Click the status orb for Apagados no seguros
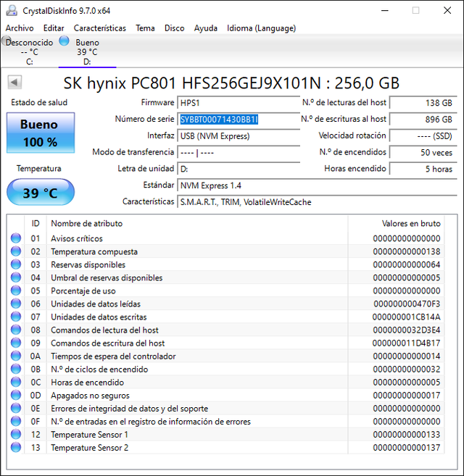 (x=16, y=395)
